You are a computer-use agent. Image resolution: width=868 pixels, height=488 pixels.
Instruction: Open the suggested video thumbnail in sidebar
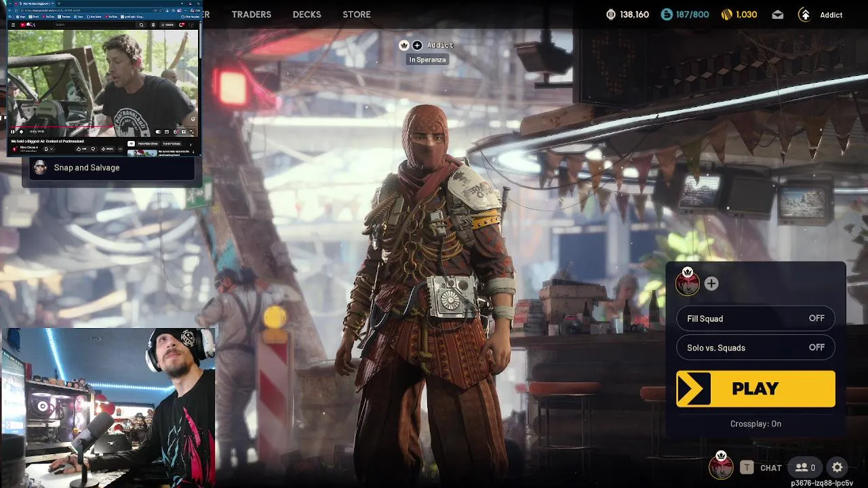(x=142, y=152)
